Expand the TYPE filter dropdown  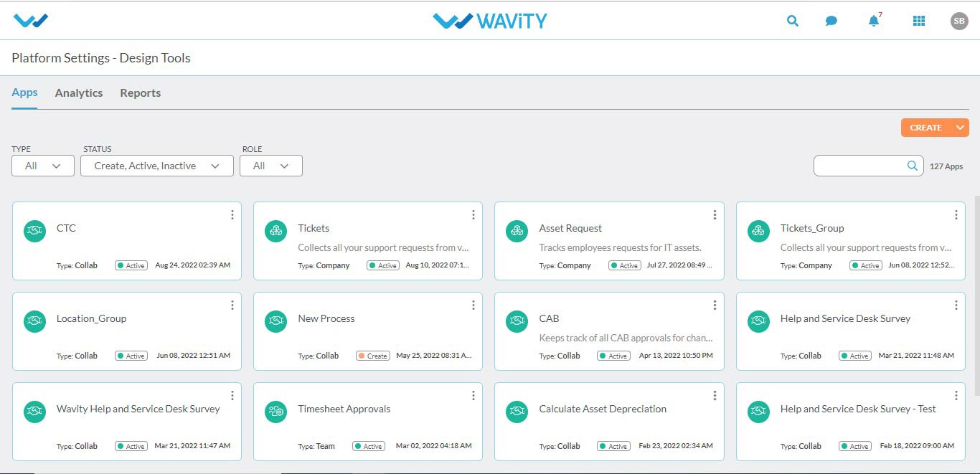43,166
